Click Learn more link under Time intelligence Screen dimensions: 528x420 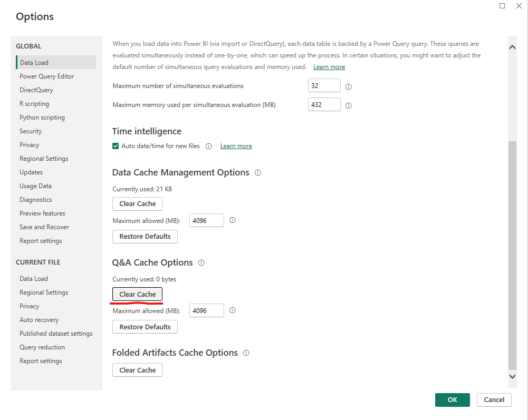click(x=236, y=146)
